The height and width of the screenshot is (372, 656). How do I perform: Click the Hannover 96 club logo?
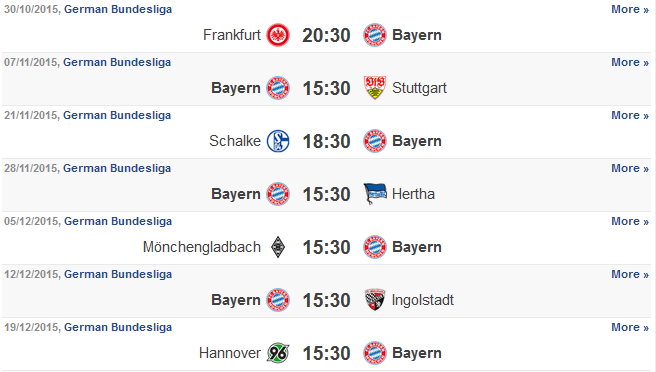(x=278, y=353)
